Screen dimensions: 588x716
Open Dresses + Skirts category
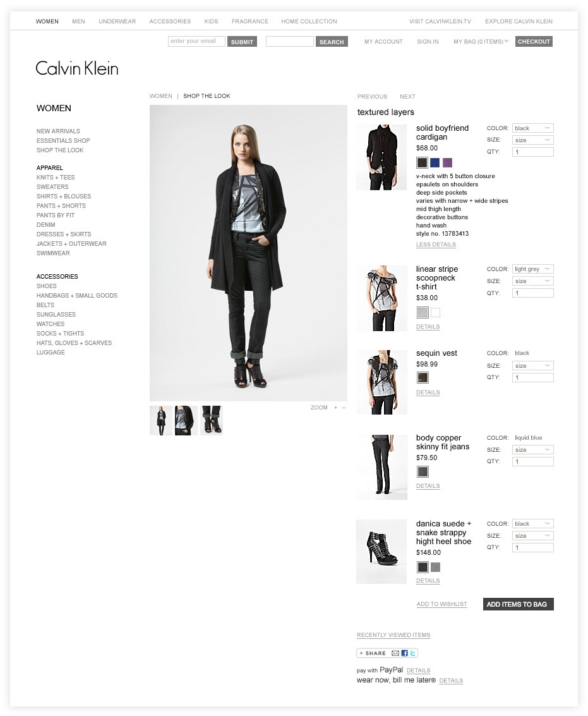coord(64,234)
